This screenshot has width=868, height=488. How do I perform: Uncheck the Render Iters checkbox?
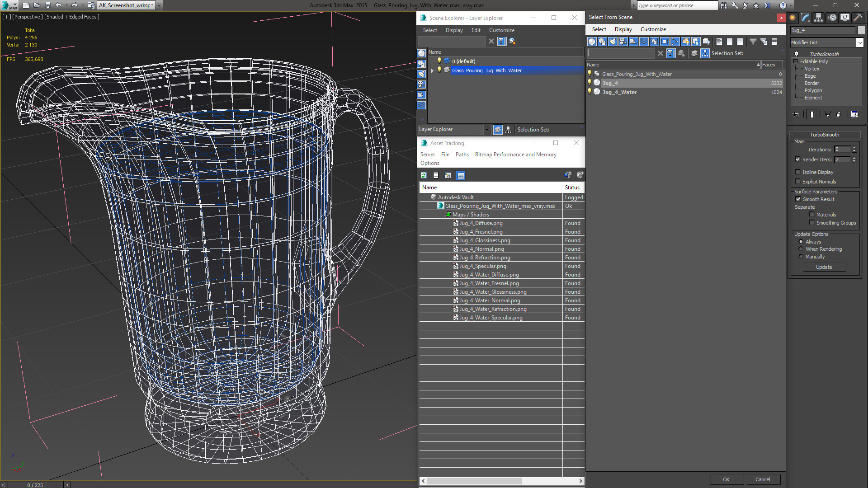pos(797,160)
